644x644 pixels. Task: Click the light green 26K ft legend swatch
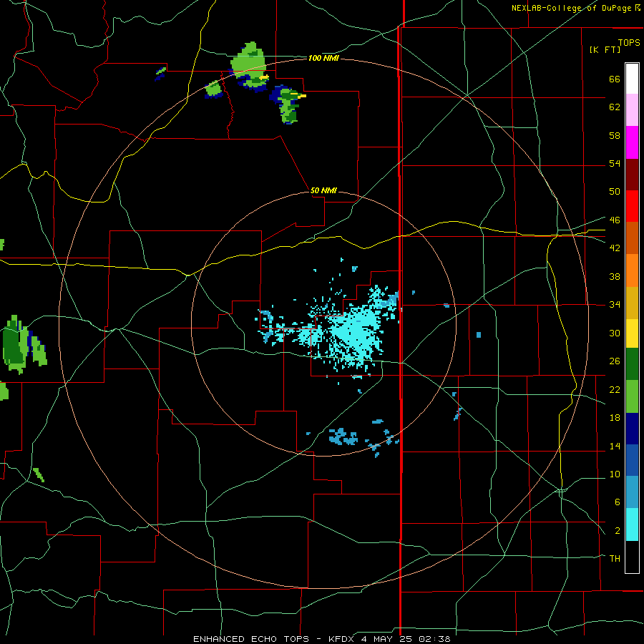coord(632,396)
